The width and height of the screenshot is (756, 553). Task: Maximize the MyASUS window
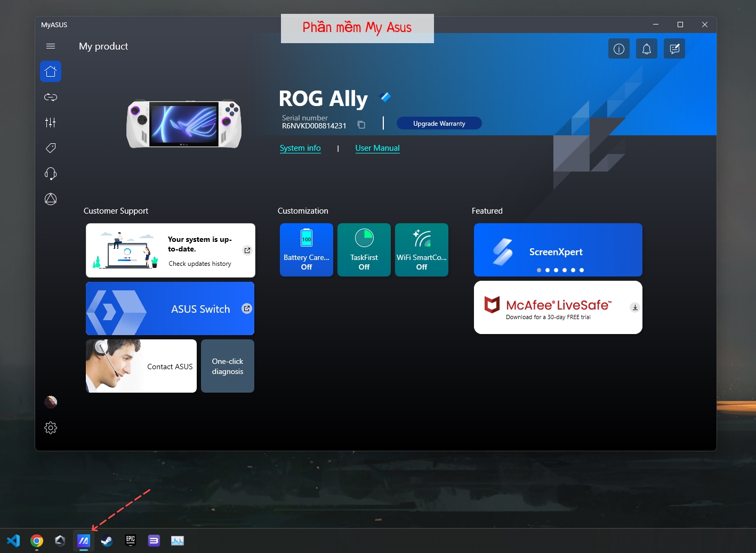(x=680, y=25)
